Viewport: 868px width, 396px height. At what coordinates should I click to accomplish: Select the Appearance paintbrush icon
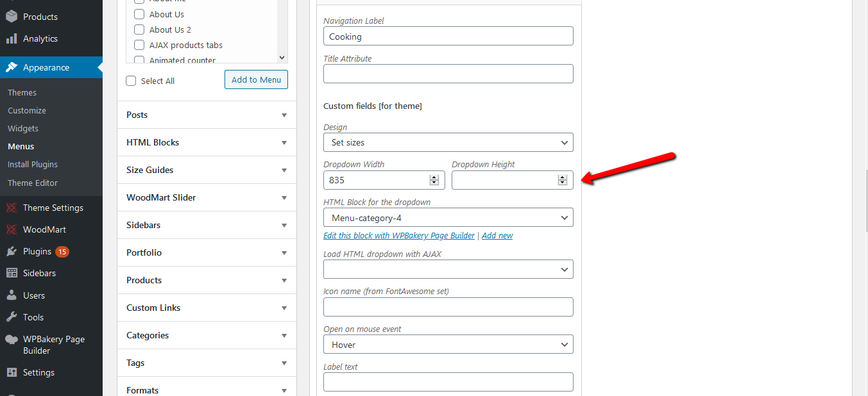click(12, 67)
